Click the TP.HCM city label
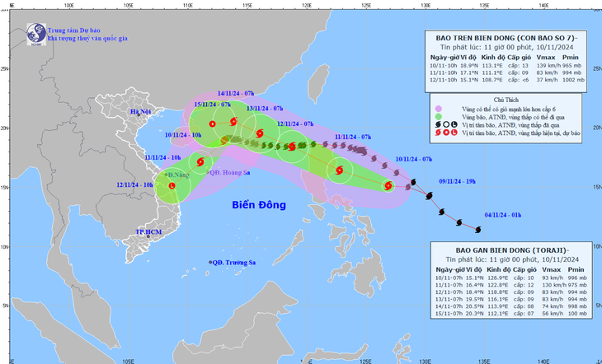The width and height of the screenshot is (602, 364). tap(148, 233)
